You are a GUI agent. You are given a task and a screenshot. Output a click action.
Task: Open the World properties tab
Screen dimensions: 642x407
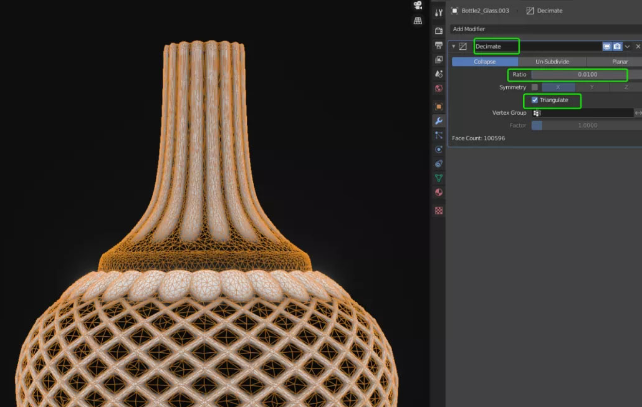(x=439, y=88)
